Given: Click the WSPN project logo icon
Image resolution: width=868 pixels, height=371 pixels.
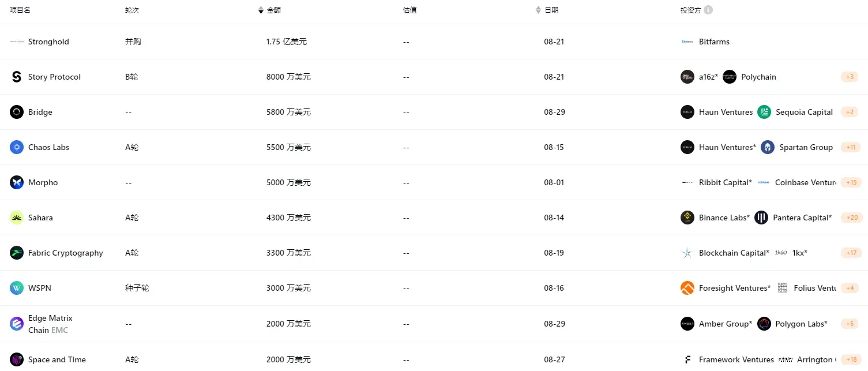Looking at the screenshot, I should [17, 288].
